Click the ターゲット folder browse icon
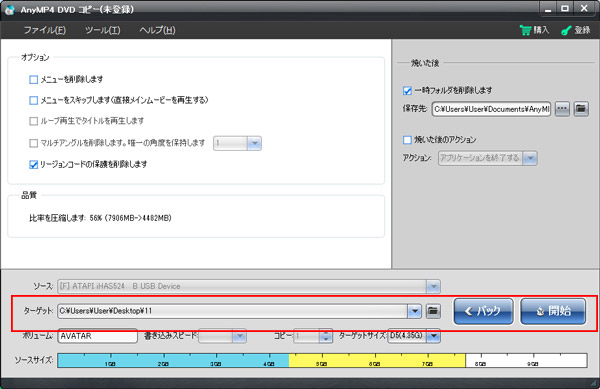This screenshot has width=600, height=389. pos(433,311)
